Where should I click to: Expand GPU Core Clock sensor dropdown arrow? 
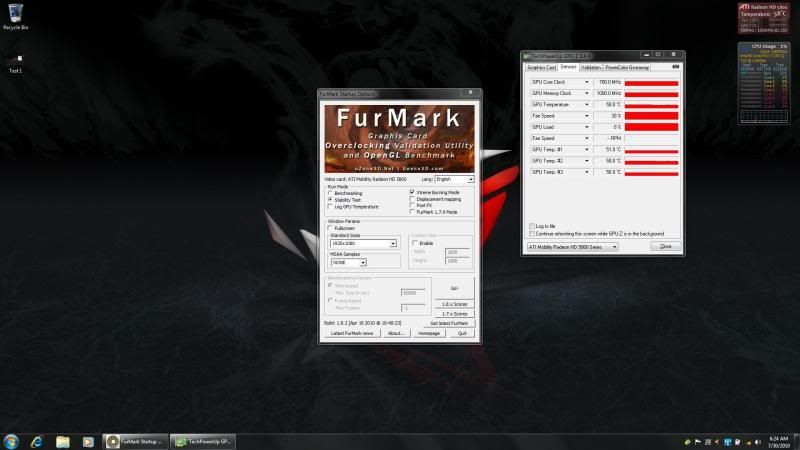click(x=586, y=82)
